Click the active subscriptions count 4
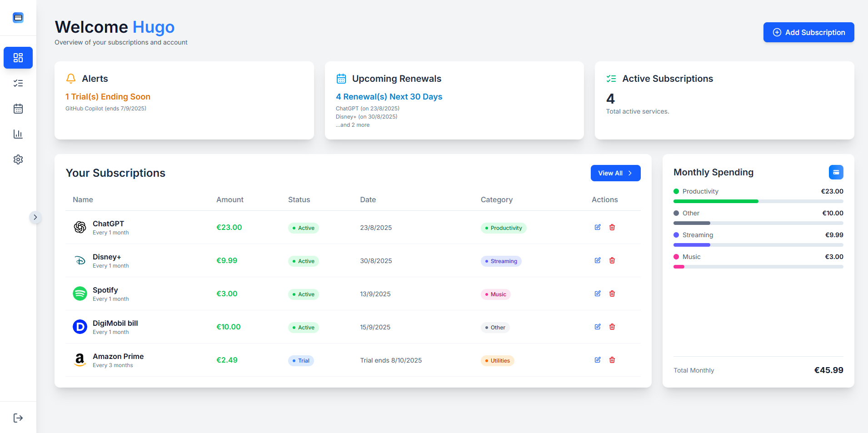This screenshot has height=433, width=868. click(x=610, y=99)
